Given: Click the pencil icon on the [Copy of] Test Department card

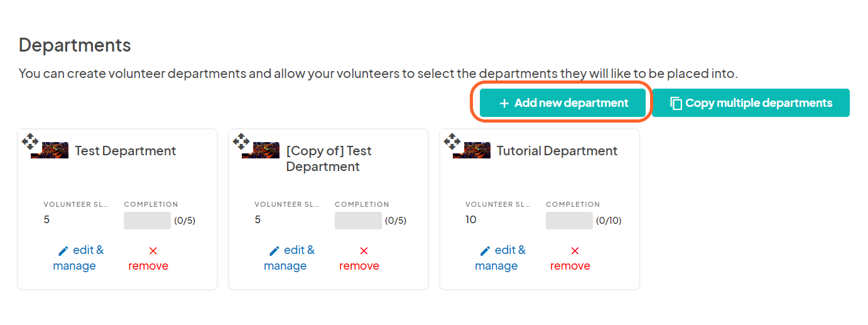Looking at the screenshot, I should click(274, 251).
